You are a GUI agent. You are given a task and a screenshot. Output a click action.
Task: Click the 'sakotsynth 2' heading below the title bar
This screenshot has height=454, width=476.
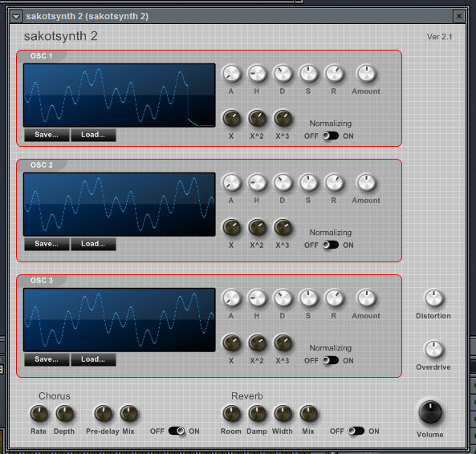[x=61, y=36]
